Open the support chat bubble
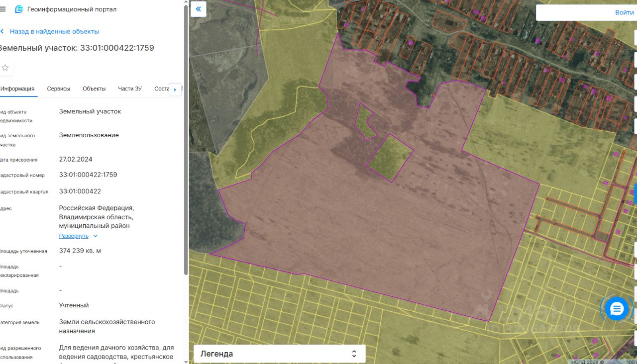Screen dimensions: 637x364 coord(617,309)
